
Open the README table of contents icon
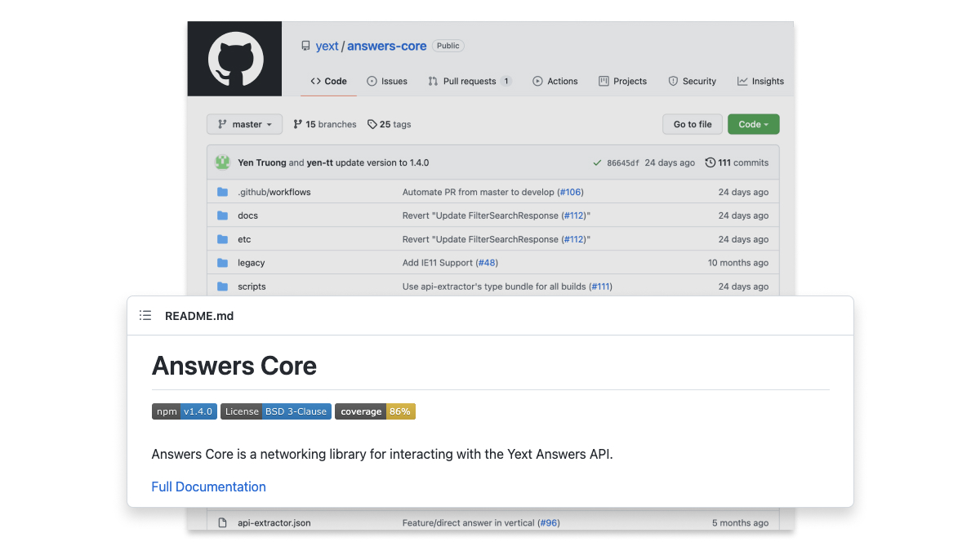click(x=145, y=316)
